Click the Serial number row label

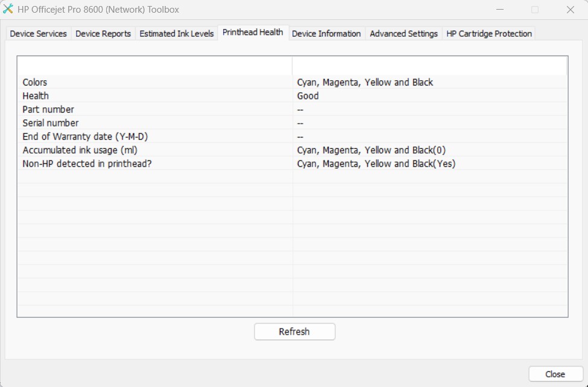pos(51,122)
